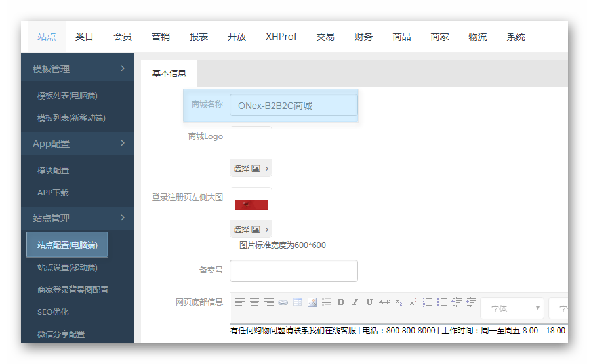Image resolution: width=589 pixels, height=364 pixels.
Task: Insert an image in the editor
Action: [x=312, y=302]
